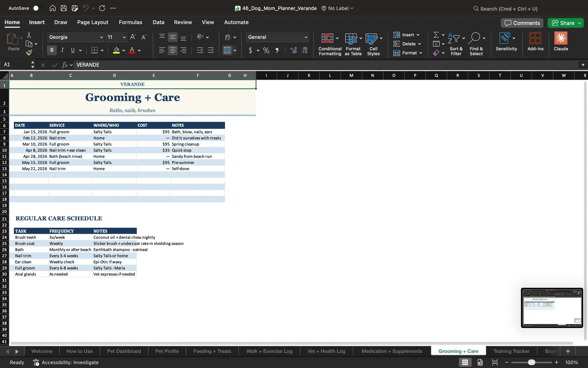This screenshot has height=368, width=588.
Task: Open font color dropdown arrow
Action: coord(139,50)
